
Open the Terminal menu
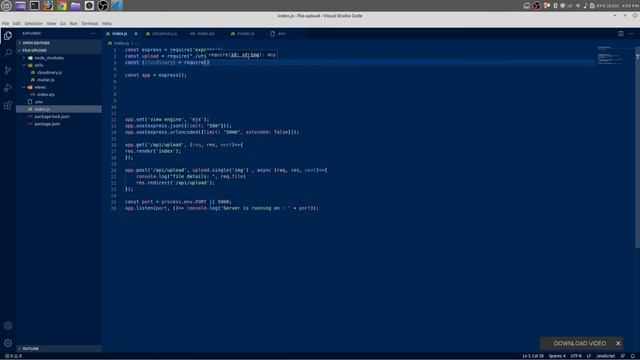tap(89, 23)
